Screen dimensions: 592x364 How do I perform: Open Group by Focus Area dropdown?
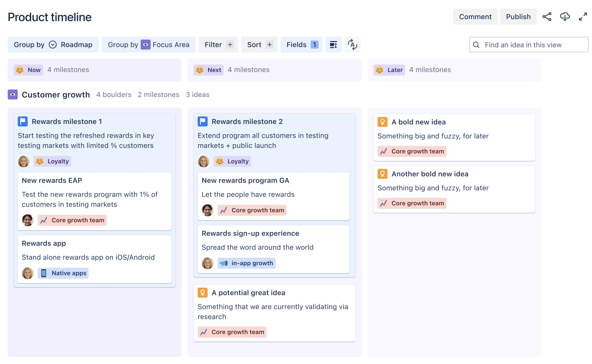tap(149, 45)
